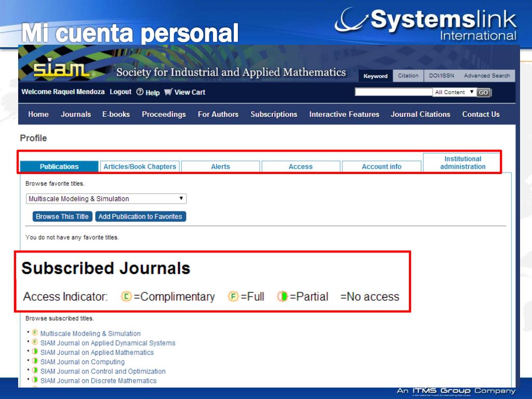This screenshot has width=532, height=399.
Task: Click the Partial access icon beside SIAM Journal on Control and Optimization
Action: point(35,370)
